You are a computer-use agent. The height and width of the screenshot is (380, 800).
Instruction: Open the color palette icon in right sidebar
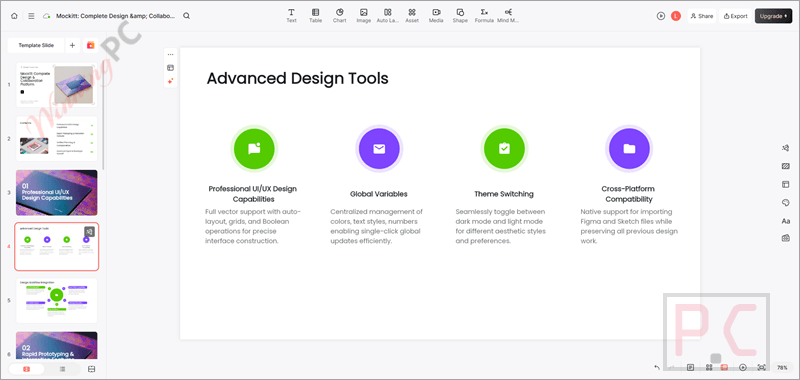(x=786, y=202)
